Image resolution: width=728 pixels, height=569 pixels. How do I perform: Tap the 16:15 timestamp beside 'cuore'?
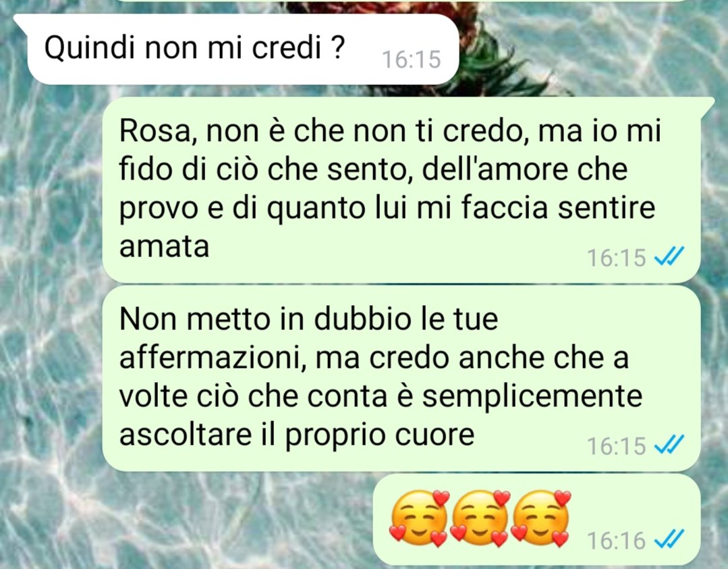[617, 446]
